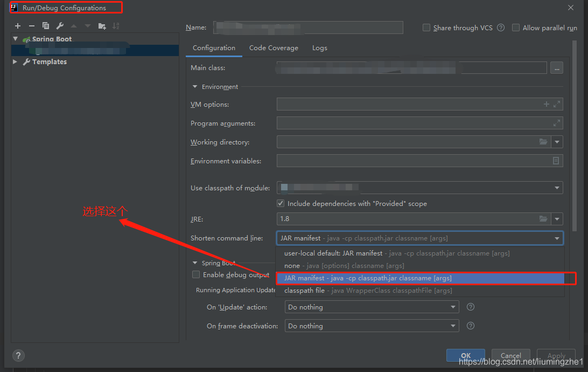
Task: Select none option in shorten list
Action: (x=420, y=266)
